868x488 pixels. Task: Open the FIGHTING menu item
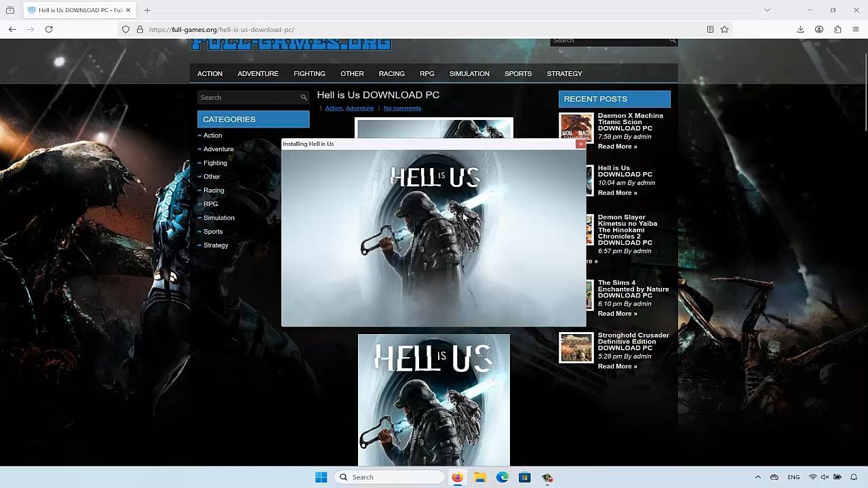pyautogui.click(x=309, y=73)
